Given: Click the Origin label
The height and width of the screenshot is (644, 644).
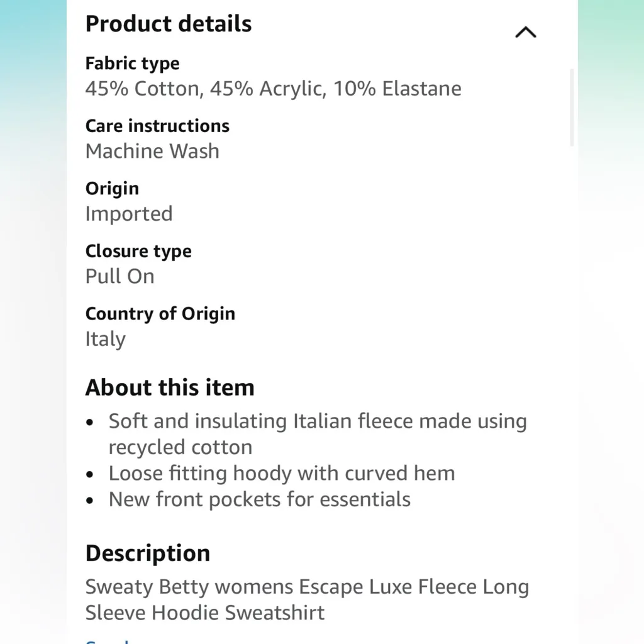Looking at the screenshot, I should click(112, 189).
